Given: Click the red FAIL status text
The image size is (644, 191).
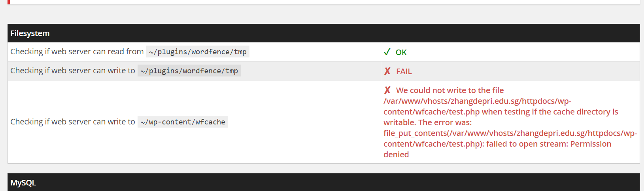Looking at the screenshot, I should click(x=404, y=71).
